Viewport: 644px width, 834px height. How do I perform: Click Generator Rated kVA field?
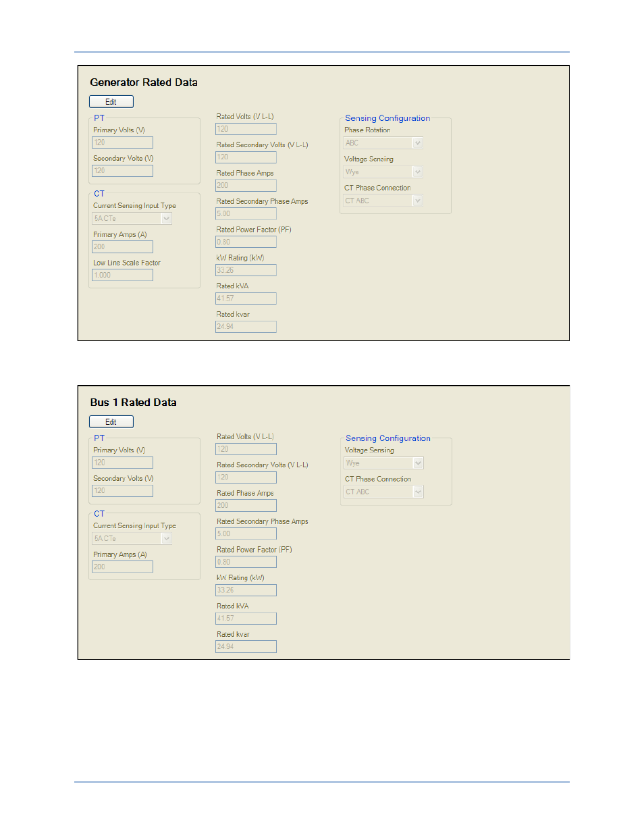tap(246, 298)
